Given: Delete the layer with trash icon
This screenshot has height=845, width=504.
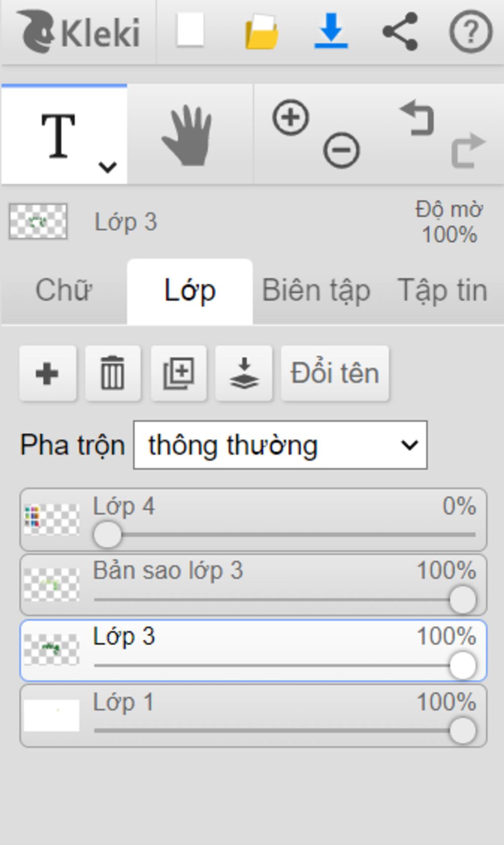Looking at the screenshot, I should (113, 374).
